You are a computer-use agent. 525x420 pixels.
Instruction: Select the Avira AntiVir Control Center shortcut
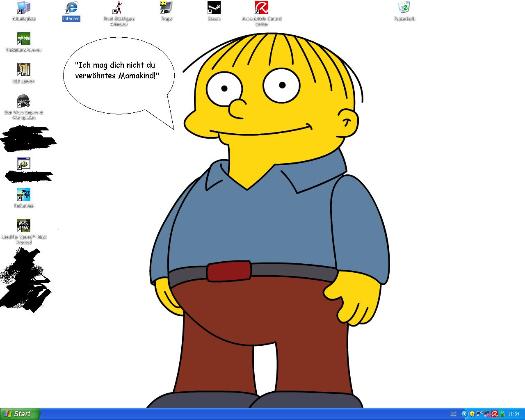[262, 8]
